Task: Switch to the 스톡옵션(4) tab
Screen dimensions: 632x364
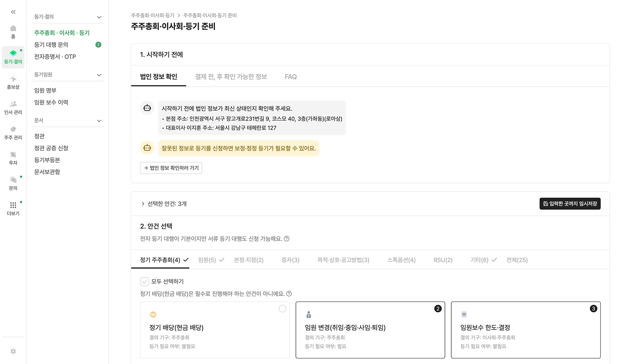Action: point(401,260)
